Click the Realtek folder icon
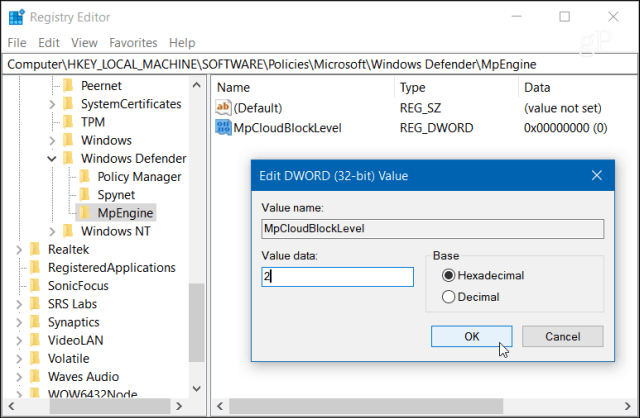Image resolution: width=640 pixels, height=418 pixels. coord(36,249)
